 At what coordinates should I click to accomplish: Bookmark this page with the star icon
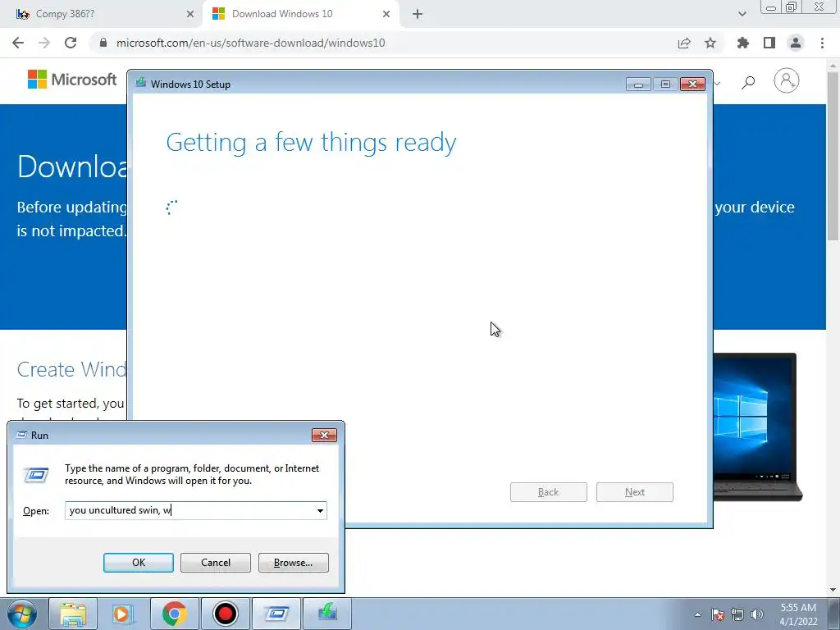pos(710,43)
